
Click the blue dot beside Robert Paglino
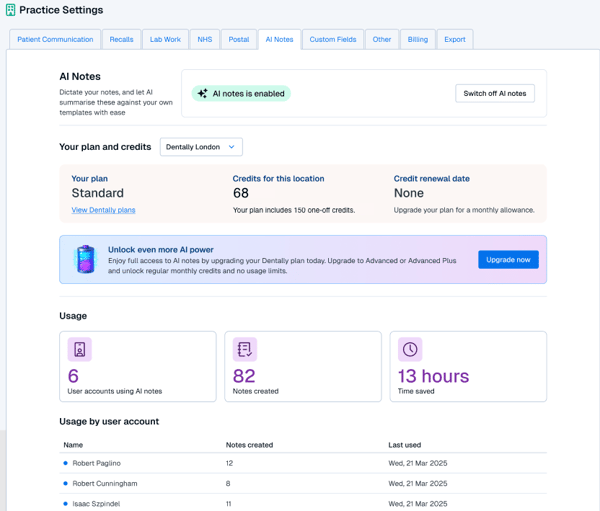pos(66,463)
